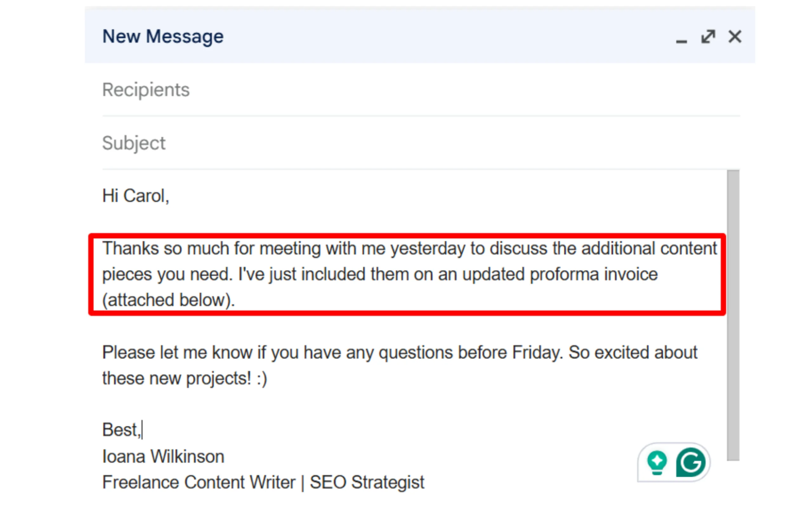Image resolution: width=812 pixels, height=507 pixels.
Task: Click on "proforma invoice" in the email
Action: pos(593,274)
